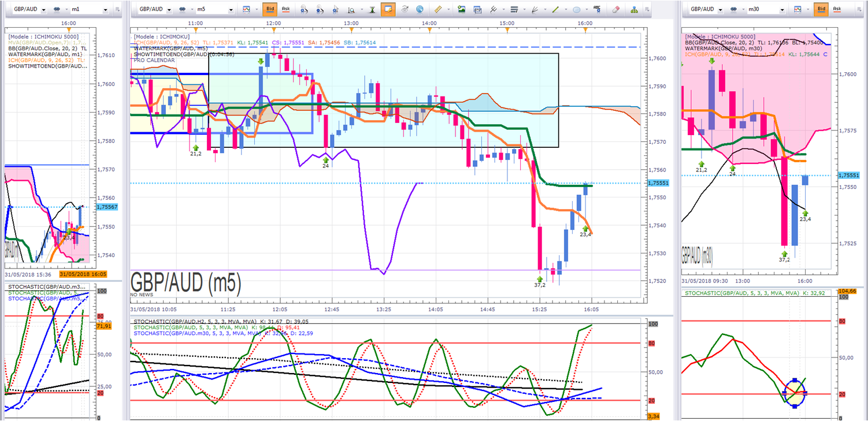This screenshot has height=421, width=868.
Task: Toggle the highlighted orange key-window button
Action: click(x=388, y=9)
